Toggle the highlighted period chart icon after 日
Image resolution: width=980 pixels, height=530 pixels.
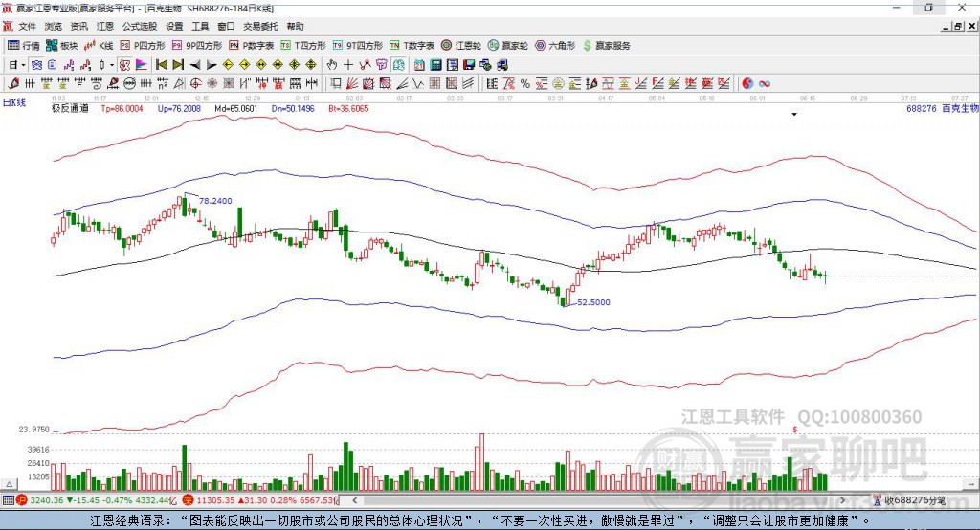pyautogui.click(x=36, y=65)
